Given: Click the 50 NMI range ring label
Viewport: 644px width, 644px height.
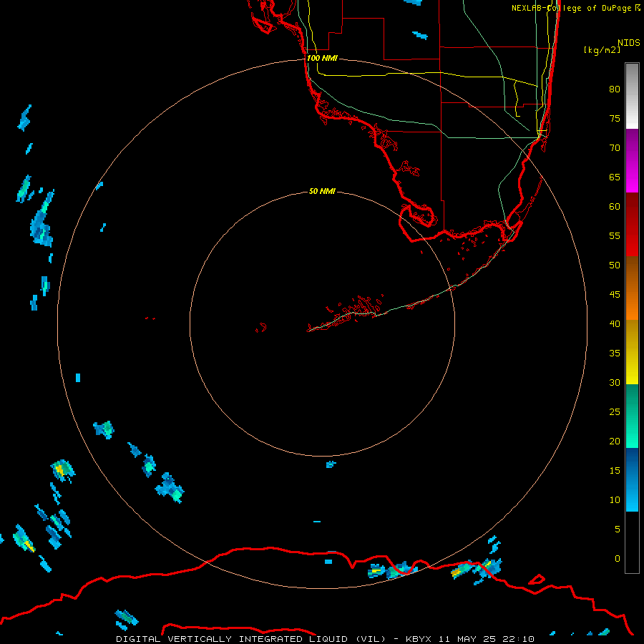Looking at the screenshot, I should (x=322, y=191).
